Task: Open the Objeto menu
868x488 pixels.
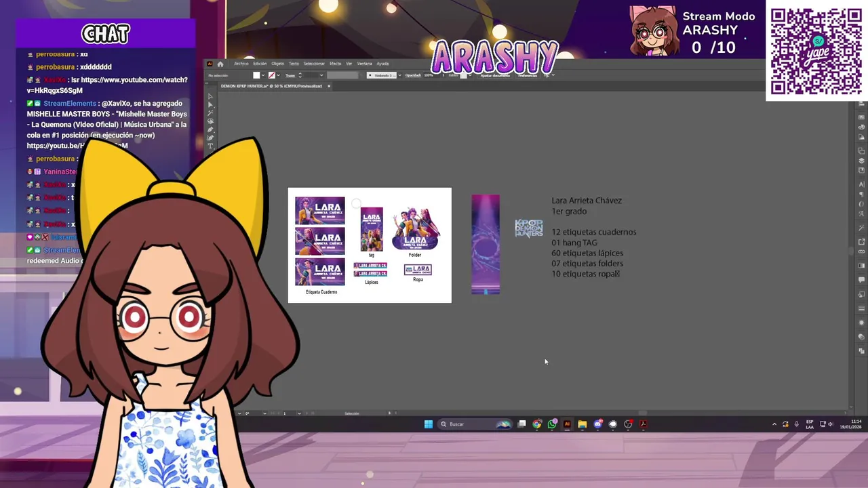Action: (x=278, y=64)
